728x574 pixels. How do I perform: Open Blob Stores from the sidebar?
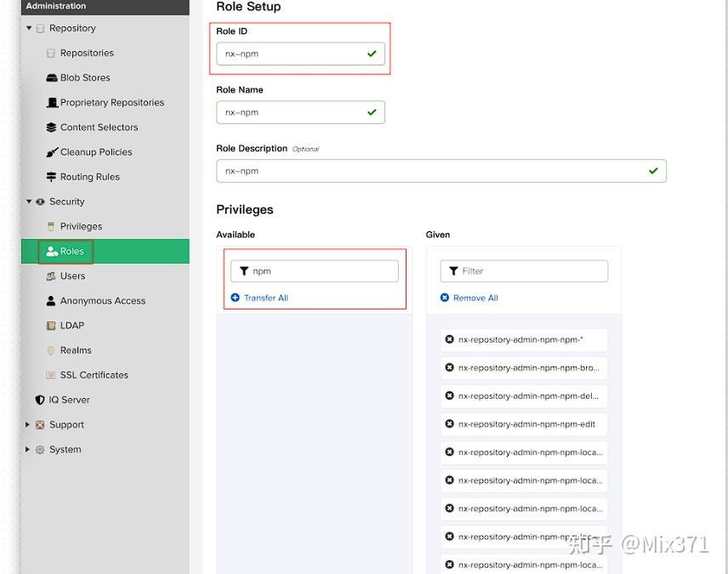(x=84, y=77)
